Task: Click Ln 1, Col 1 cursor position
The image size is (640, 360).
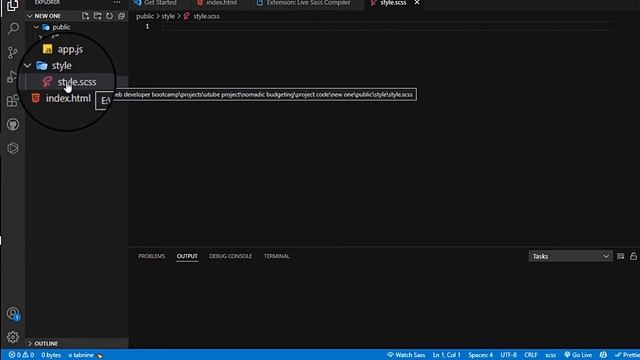Action: click(447, 355)
